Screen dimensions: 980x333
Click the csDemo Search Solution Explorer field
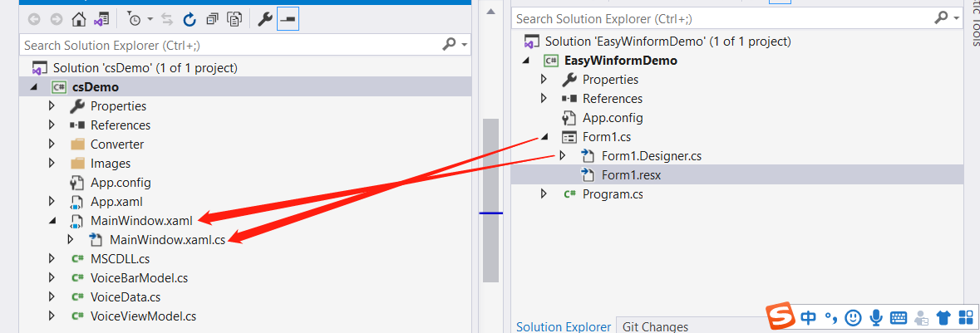230,45
